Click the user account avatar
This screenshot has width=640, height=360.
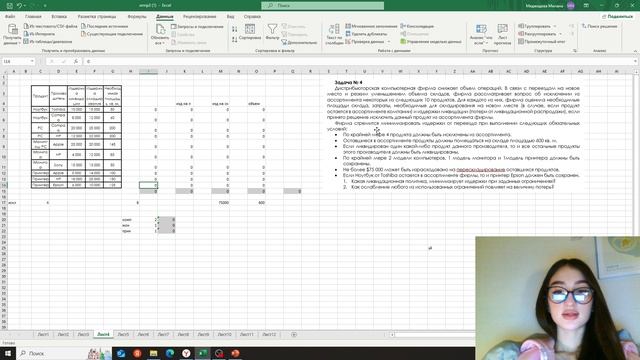(571, 6)
